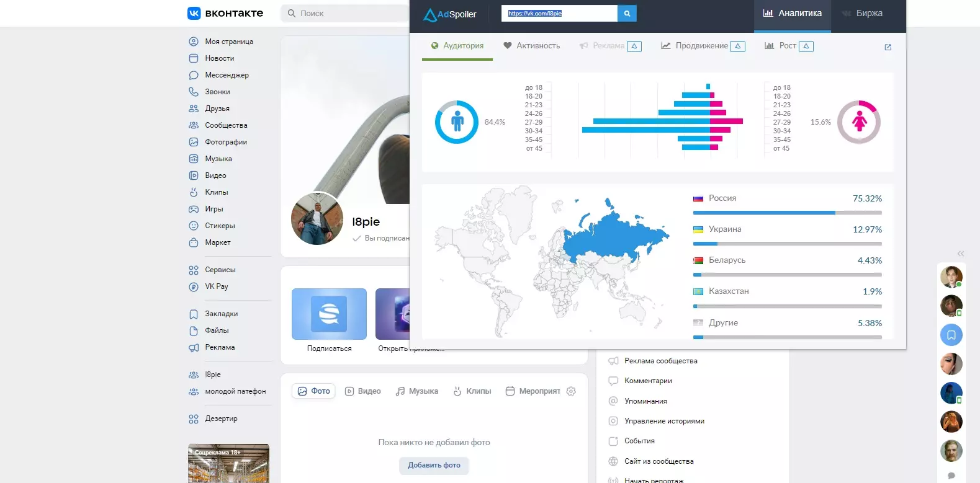Click the Соцреклама ad thumbnail
980x483 pixels.
pyautogui.click(x=228, y=464)
